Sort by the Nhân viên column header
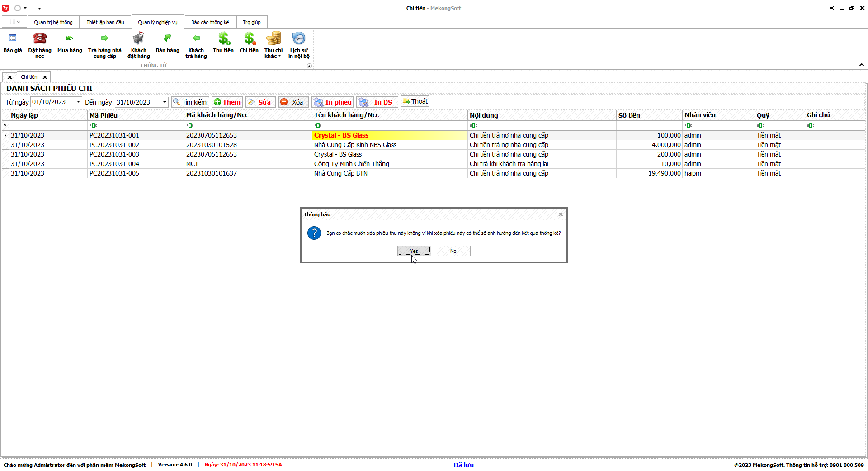Screen dimensions: 868x471 718,115
